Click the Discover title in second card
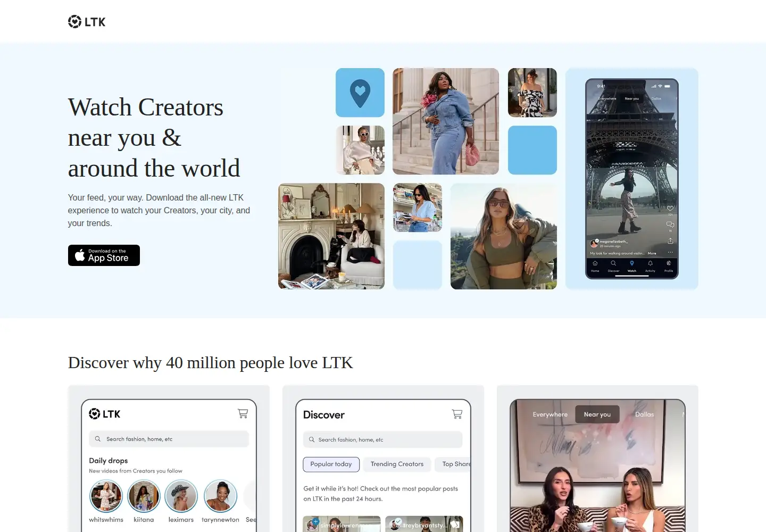This screenshot has width=766, height=532. click(x=324, y=415)
